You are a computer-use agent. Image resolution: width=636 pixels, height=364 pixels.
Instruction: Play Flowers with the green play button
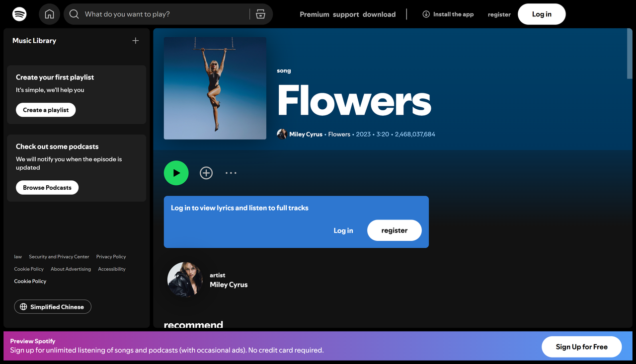click(176, 173)
